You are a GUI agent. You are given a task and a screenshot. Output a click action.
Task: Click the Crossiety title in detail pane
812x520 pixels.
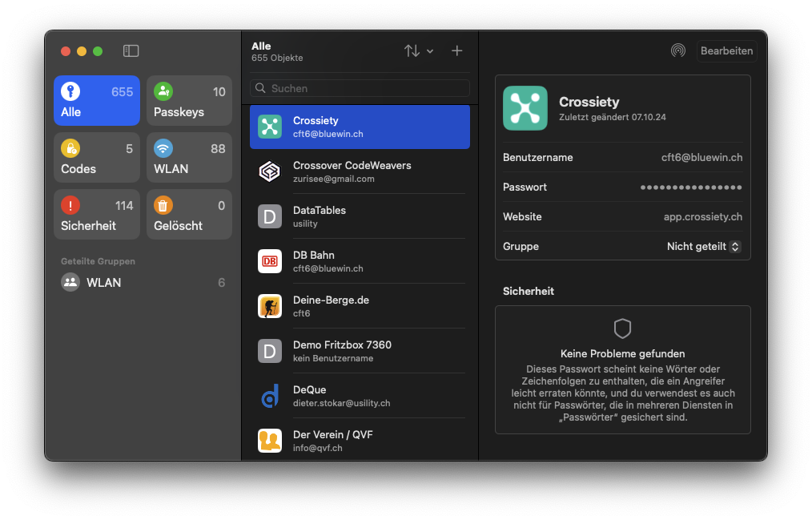589,102
